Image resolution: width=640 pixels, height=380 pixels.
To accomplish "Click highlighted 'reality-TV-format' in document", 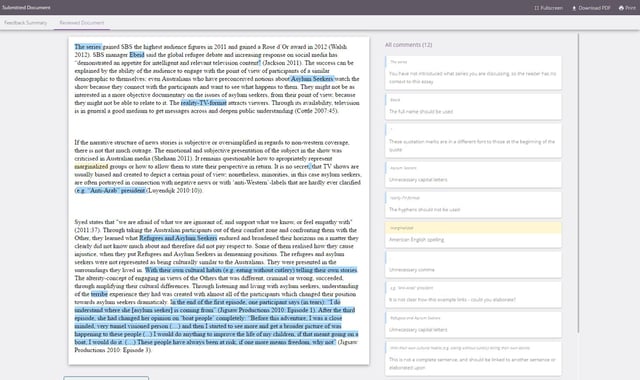I will point(204,103).
